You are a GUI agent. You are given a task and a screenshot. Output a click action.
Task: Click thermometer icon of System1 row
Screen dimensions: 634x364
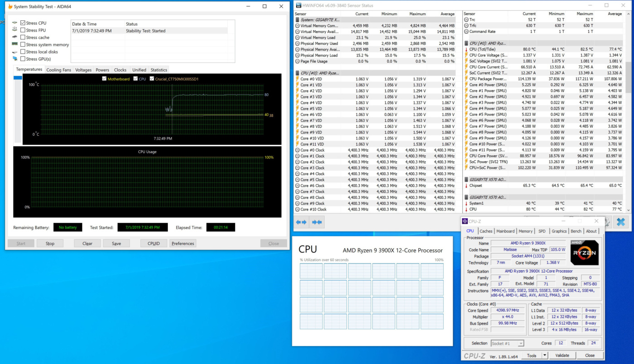[466, 203]
